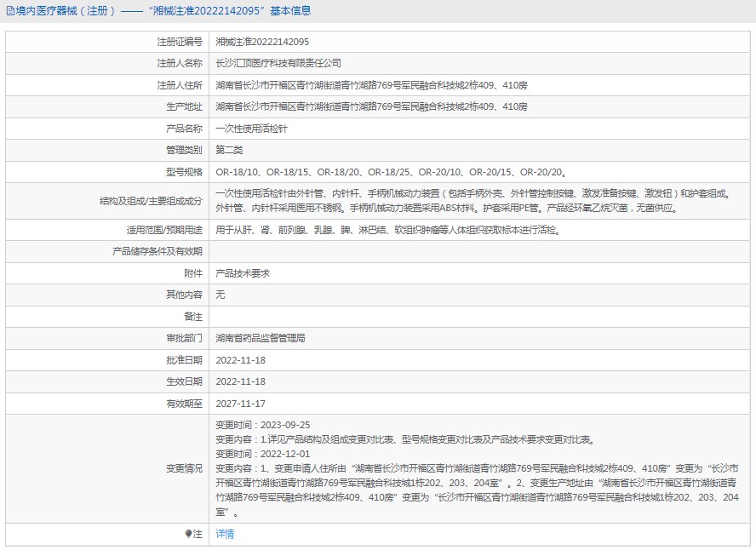Select the 变更情况 label
Viewport: 756px width, 550px height.
coord(184,468)
